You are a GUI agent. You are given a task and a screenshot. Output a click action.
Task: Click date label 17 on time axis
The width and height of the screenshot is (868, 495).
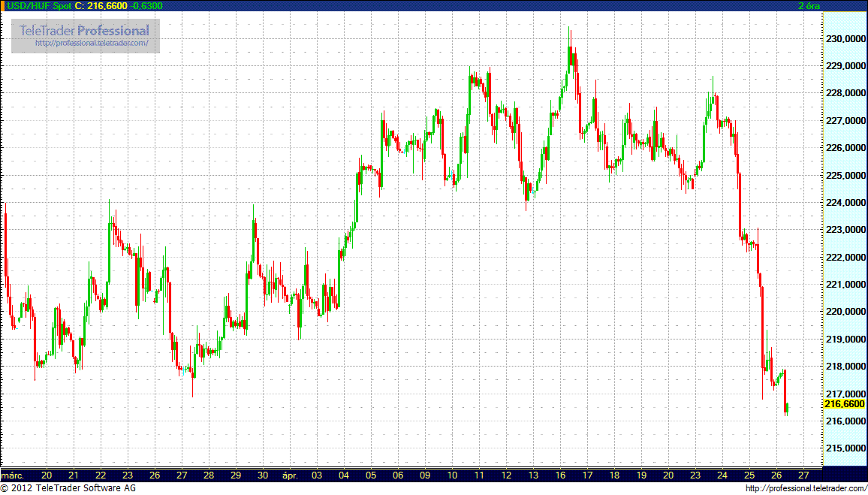[x=587, y=475]
